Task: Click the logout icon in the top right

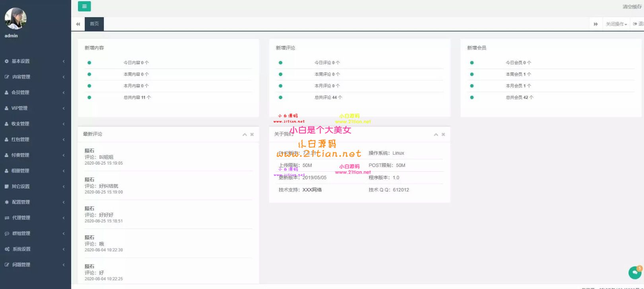Action: (635, 24)
